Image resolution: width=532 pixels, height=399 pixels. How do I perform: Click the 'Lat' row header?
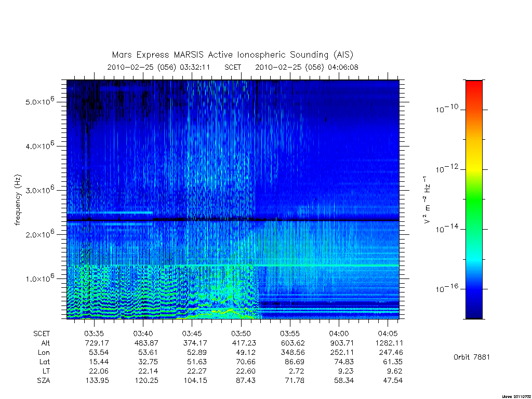(x=45, y=362)
